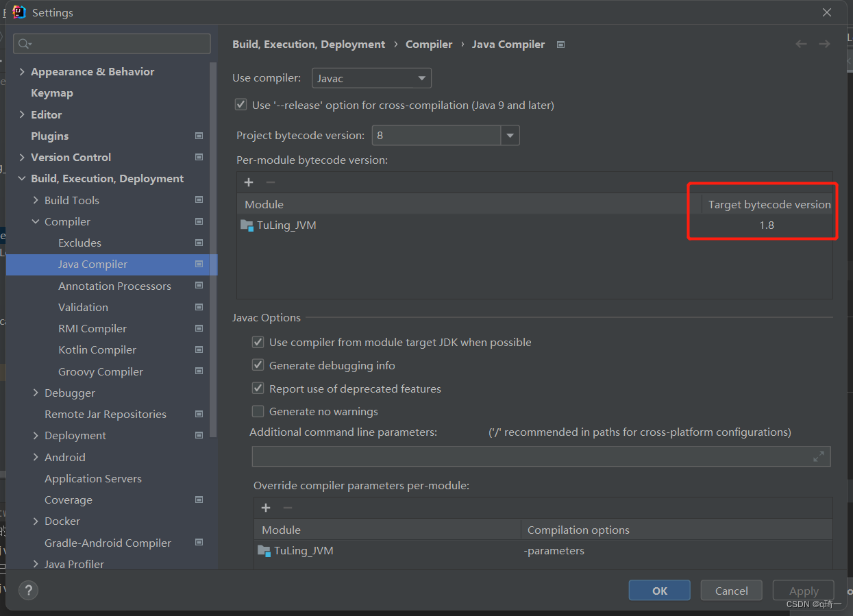Open Keymap settings page
The height and width of the screenshot is (616, 853).
click(52, 93)
